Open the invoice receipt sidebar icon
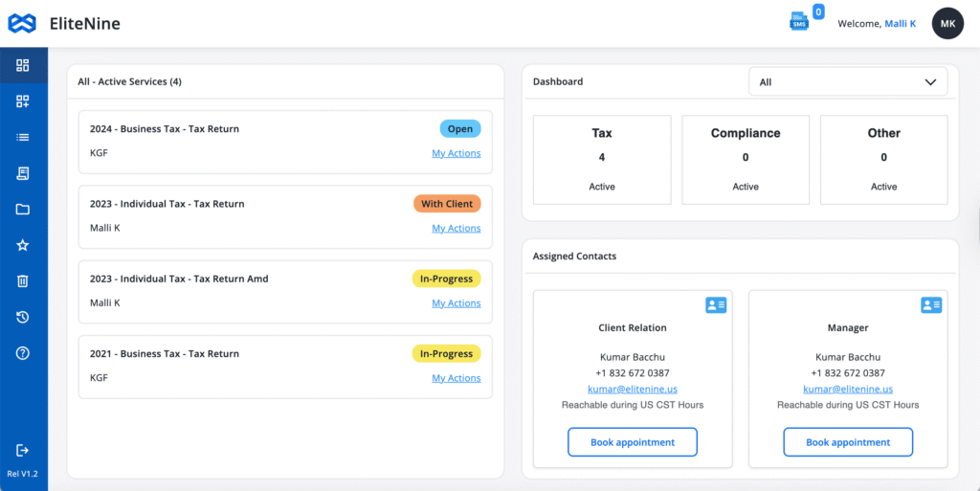980x491 pixels. pyautogui.click(x=23, y=173)
